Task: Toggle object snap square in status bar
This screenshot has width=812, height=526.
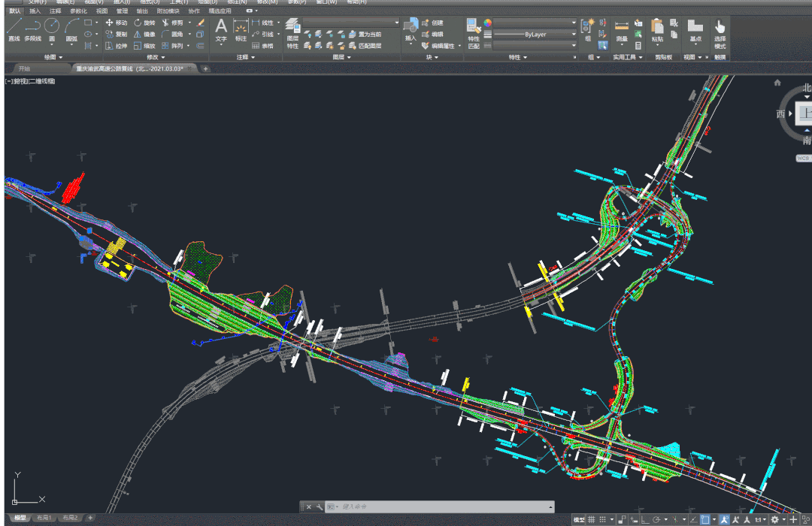Action: point(704,519)
